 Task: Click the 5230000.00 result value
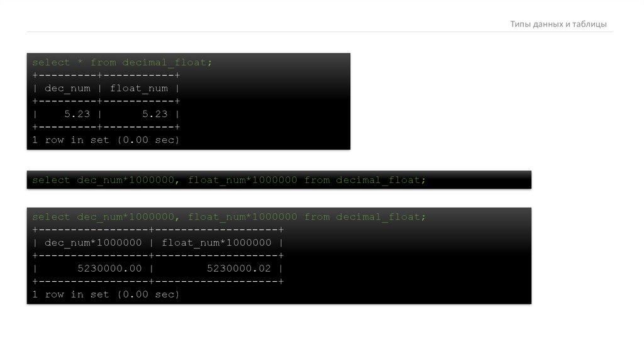pos(109,269)
